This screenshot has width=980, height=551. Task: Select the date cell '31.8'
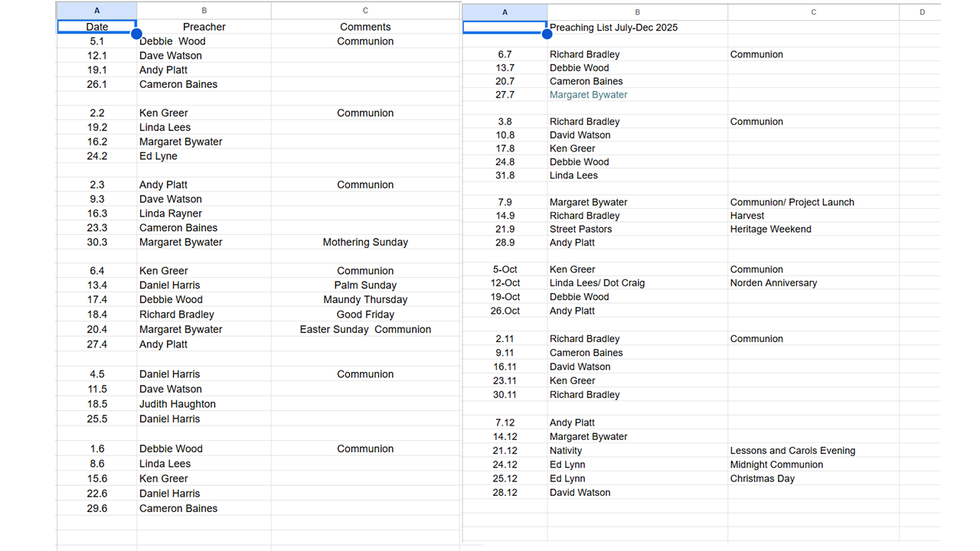pyautogui.click(x=505, y=175)
